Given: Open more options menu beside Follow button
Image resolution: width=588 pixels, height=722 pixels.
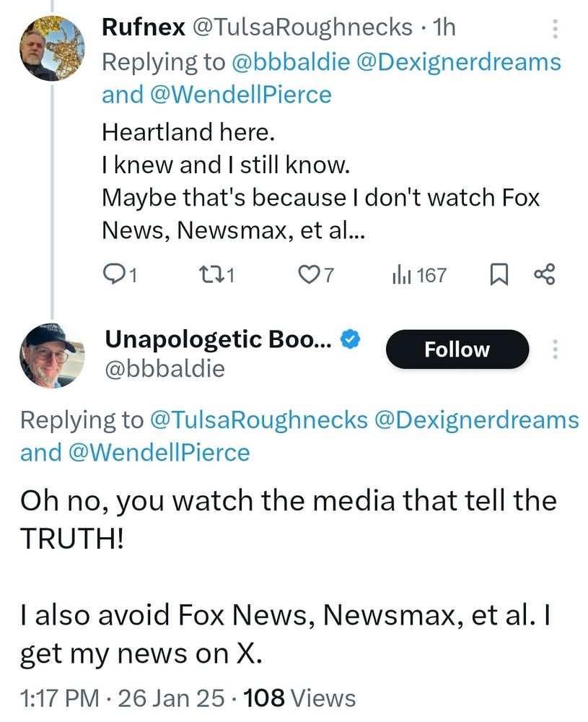Looking at the screenshot, I should [x=556, y=349].
